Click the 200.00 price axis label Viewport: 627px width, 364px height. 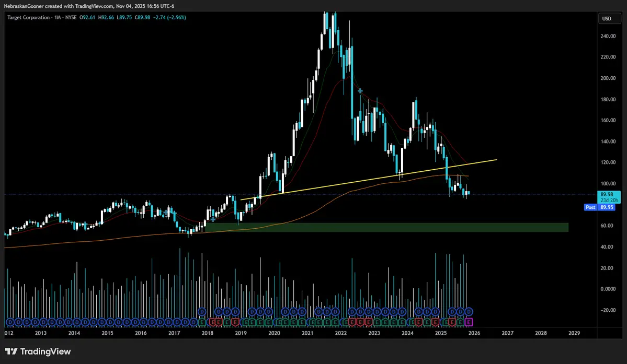pos(608,78)
